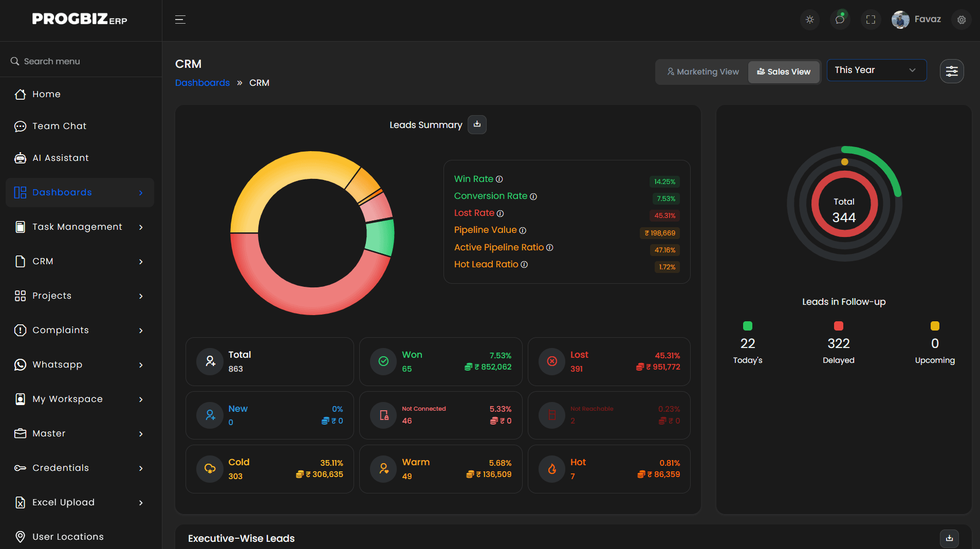The height and width of the screenshot is (549, 980).
Task: Expand the Dashboards menu
Action: point(80,192)
